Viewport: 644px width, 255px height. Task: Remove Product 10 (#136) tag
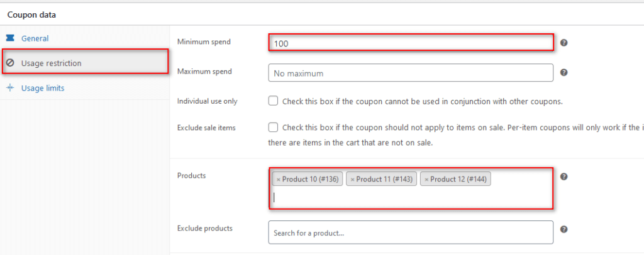coord(279,180)
